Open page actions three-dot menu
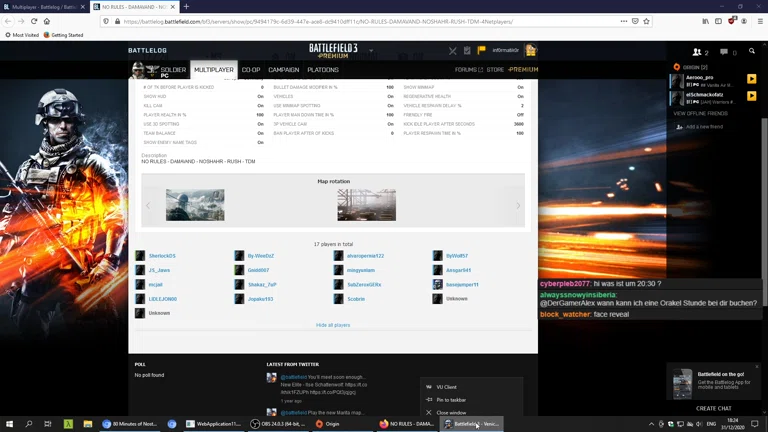768x432 pixels. [x=624, y=21]
